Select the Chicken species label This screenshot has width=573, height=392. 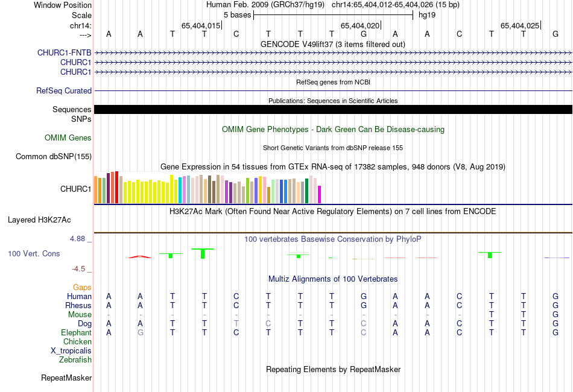pyautogui.click(x=77, y=341)
